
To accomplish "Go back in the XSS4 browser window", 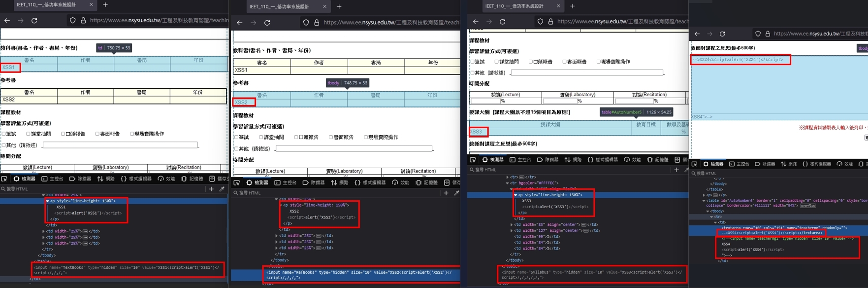I will tap(697, 34).
